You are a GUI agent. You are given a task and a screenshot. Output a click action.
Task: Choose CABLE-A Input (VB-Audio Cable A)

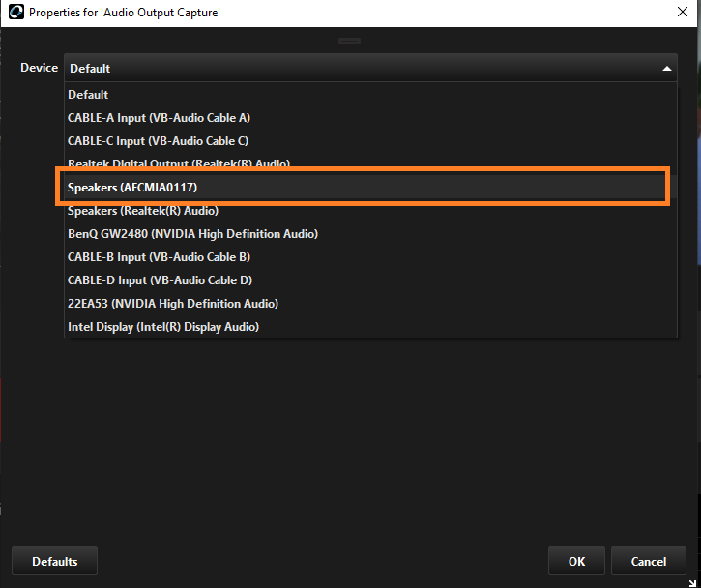pyautogui.click(x=370, y=118)
